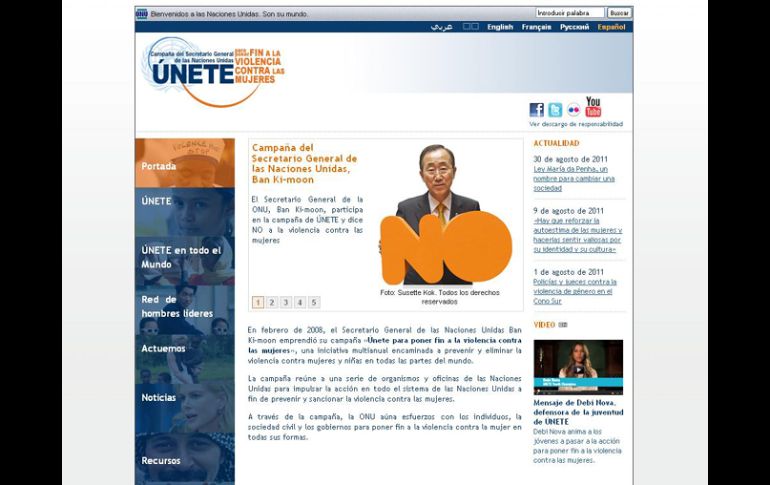The image size is (770, 485).
Task: Open Portada in the left sidebar
Action: [159, 166]
